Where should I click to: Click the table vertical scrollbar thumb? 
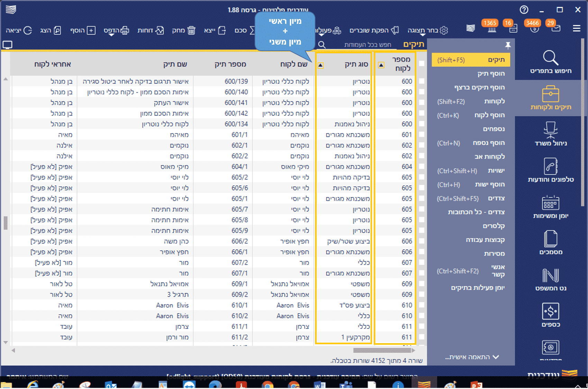click(x=6, y=223)
